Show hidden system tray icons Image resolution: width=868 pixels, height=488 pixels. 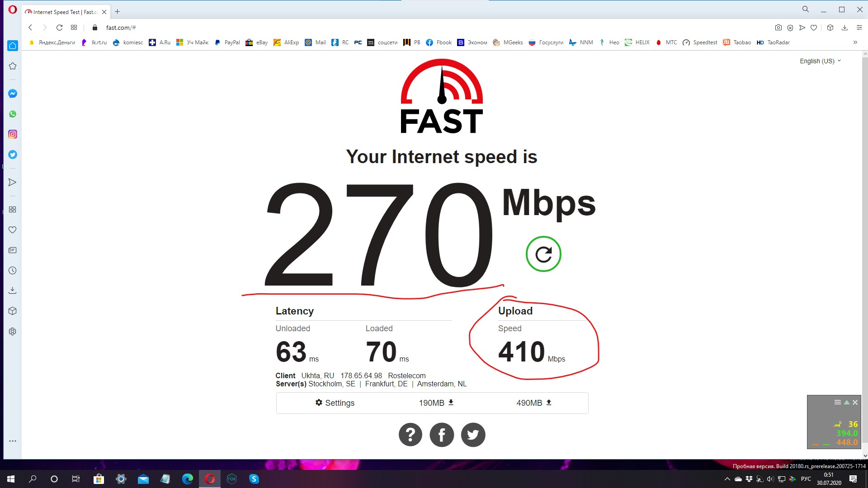coord(727,479)
